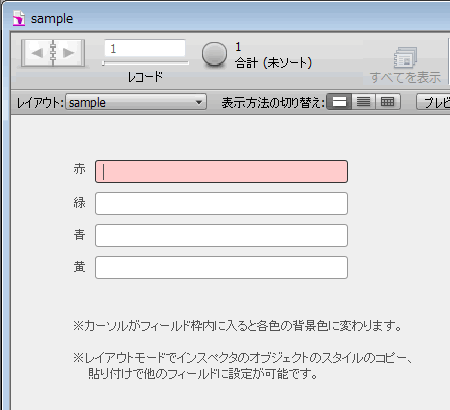Click into the 黄 field
This screenshot has height=410, width=450.
tap(221, 267)
